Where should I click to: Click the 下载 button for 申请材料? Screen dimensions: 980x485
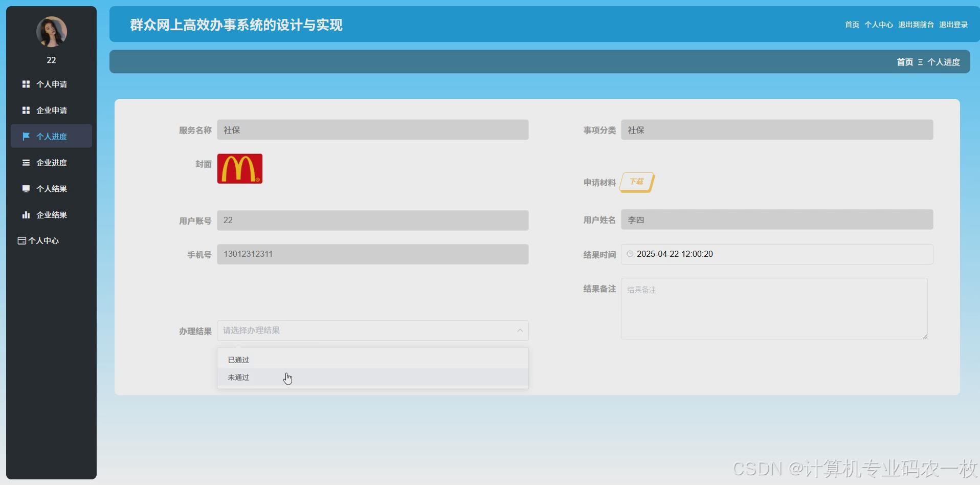[637, 182]
